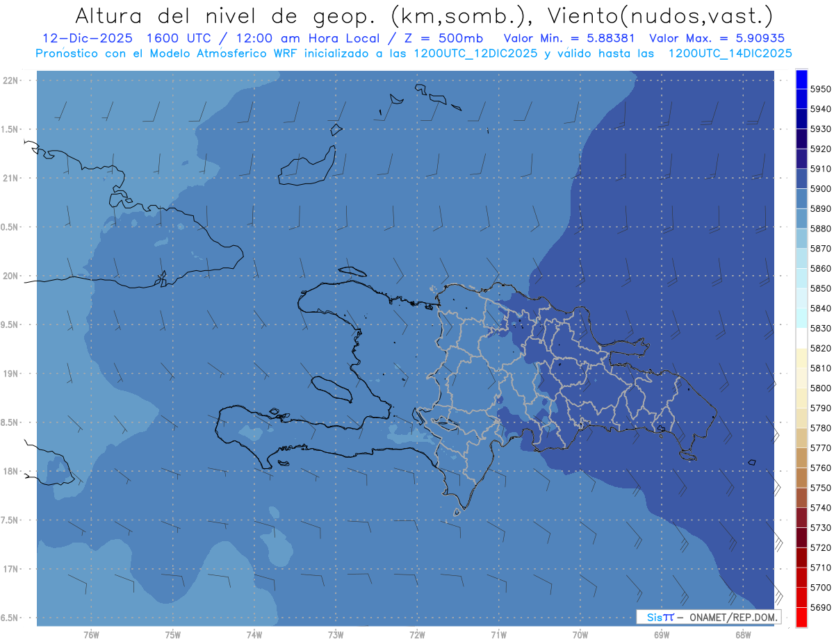834x644 pixels.
Task: Click the '5810' colorbar value
Action: point(821,368)
